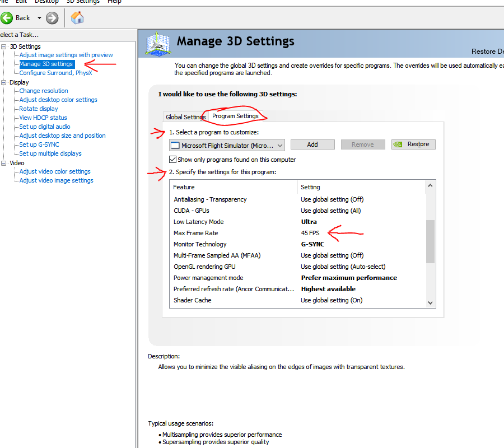Open the Edit menu
Image resolution: width=504 pixels, height=448 pixels.
coord(21,2)
